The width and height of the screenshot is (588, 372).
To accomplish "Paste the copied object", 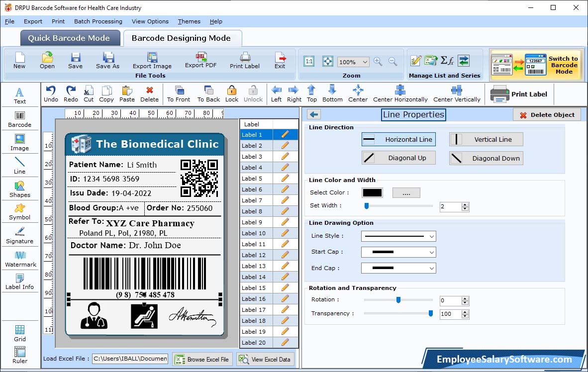I will pyautogui.click(x=127, y=94).
